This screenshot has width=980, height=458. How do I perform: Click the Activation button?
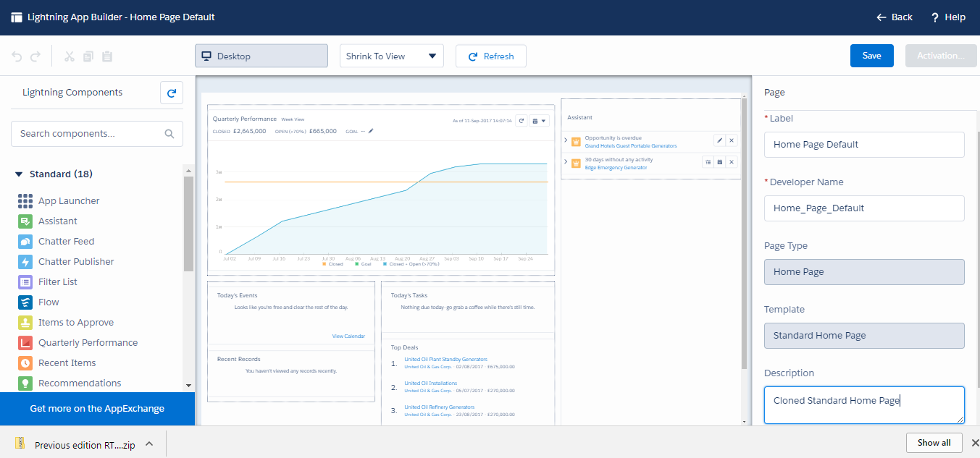tap(941, 56)
